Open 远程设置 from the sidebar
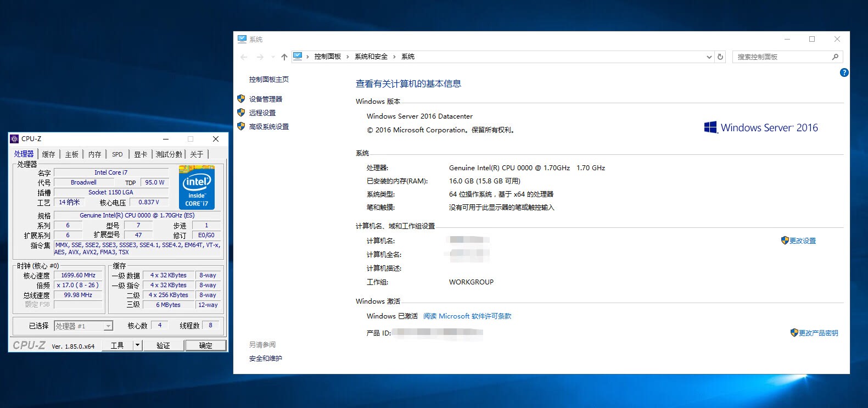The width and height of the screenshot is (868, 408). pos(262,113)
